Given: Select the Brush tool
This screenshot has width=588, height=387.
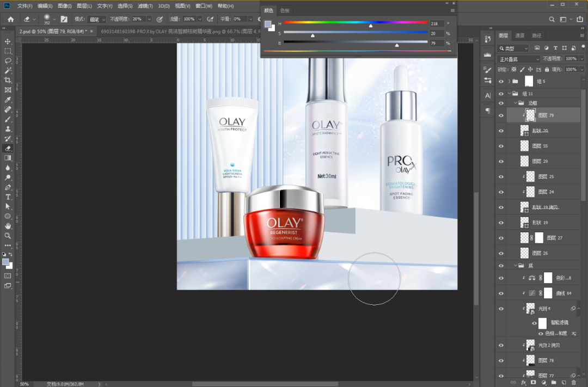Looking at the screenshot, I should click(8, 119).
